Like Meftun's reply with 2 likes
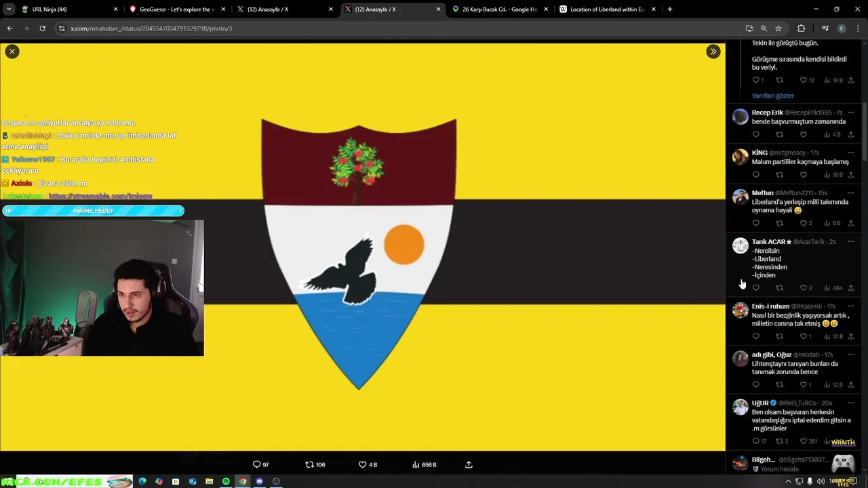 (806, 223)
